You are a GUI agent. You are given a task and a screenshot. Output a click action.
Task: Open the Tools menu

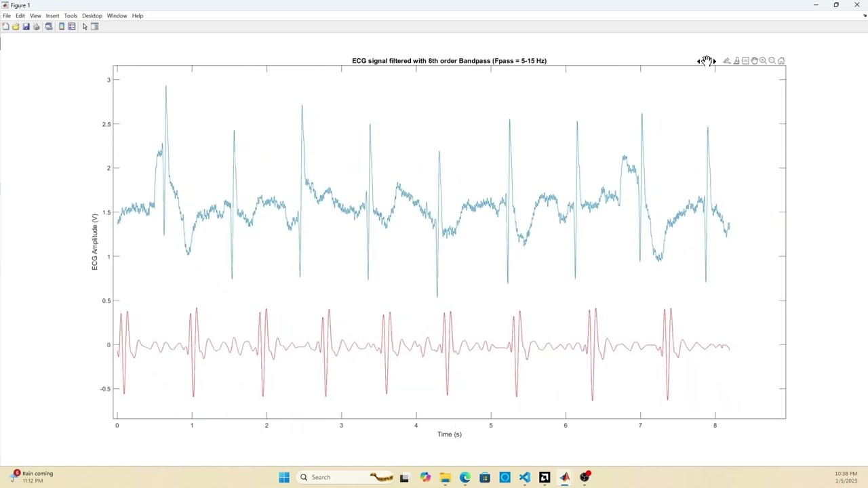coord(71,16)
